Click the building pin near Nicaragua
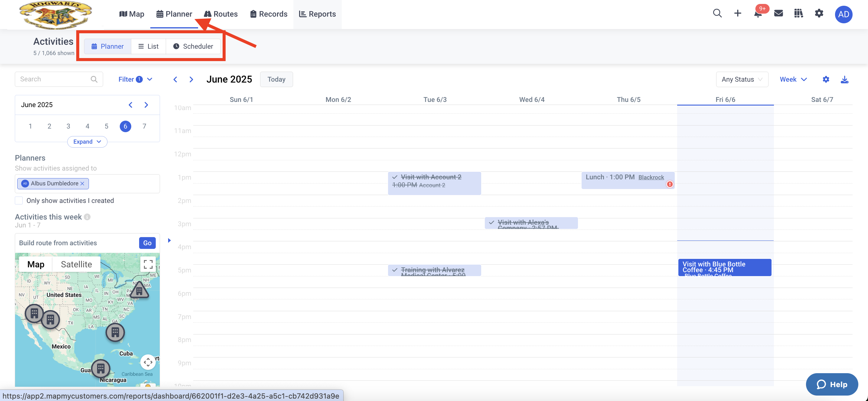The height and width of the screenshot is (401, 868). point(101,369)
